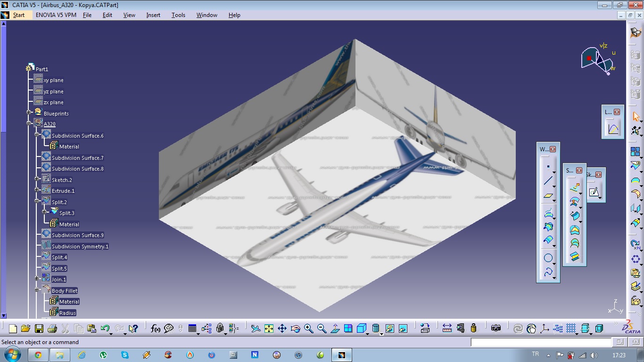644x362 pixels.
Task: Select Subdivision Surface.9 in the tree
Action: (78, 235)
